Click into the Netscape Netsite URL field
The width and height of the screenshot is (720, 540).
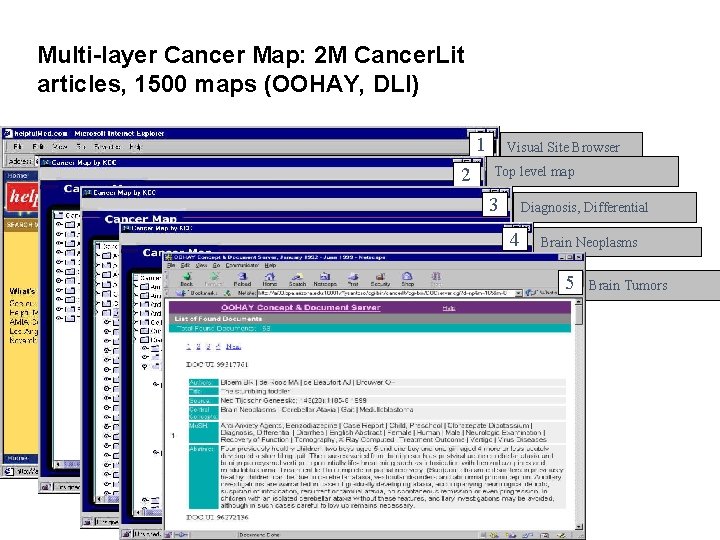386,293
